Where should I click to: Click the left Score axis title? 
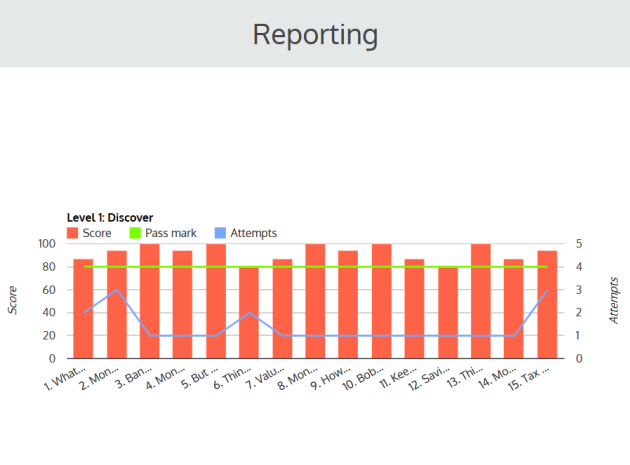tap(12, 300)
